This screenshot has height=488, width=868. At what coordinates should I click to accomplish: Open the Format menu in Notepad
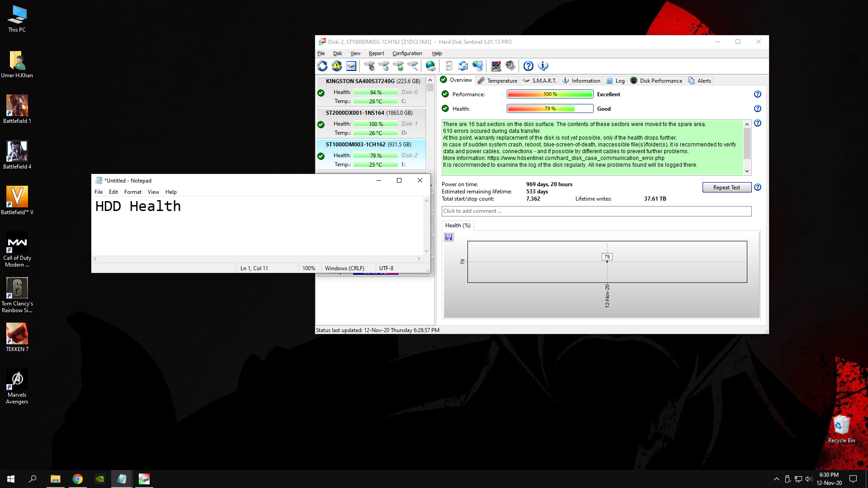point(133,192)
